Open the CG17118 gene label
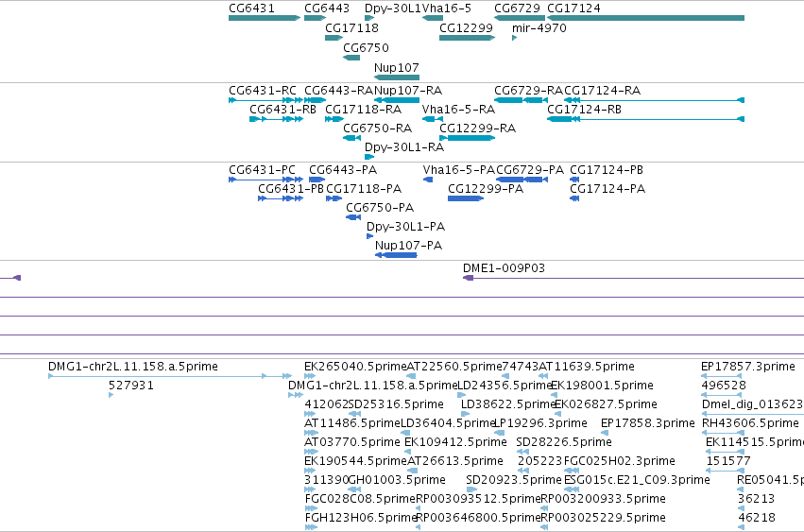 351,27
